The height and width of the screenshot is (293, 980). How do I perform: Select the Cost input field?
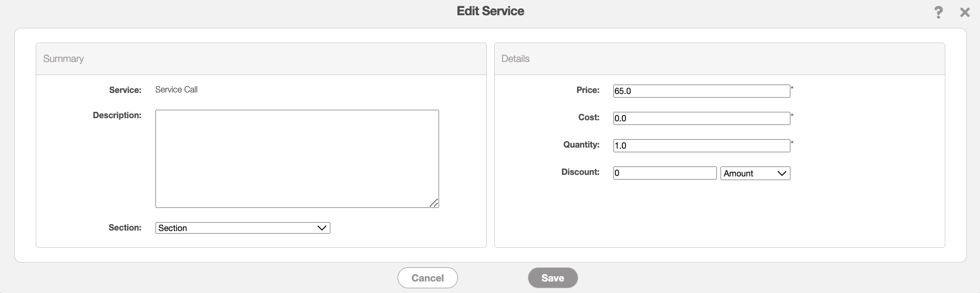(x=701, y=118)
